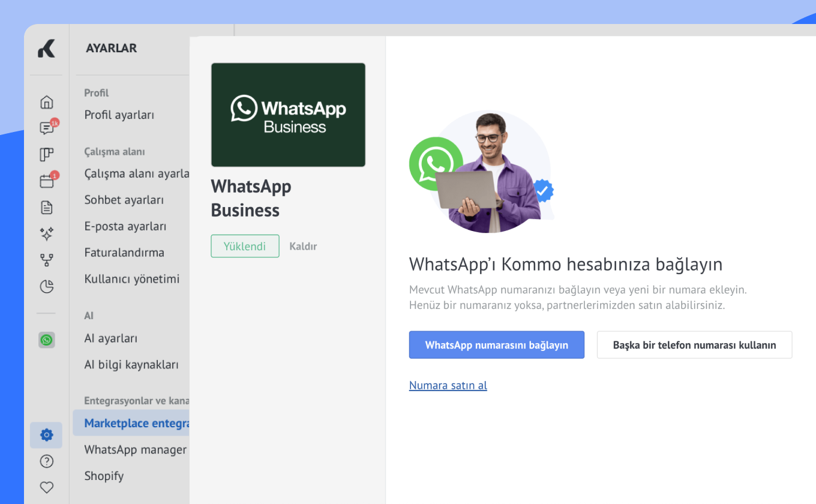
Task: Select Profil ayarları menu item
Action: pos(119,115)
